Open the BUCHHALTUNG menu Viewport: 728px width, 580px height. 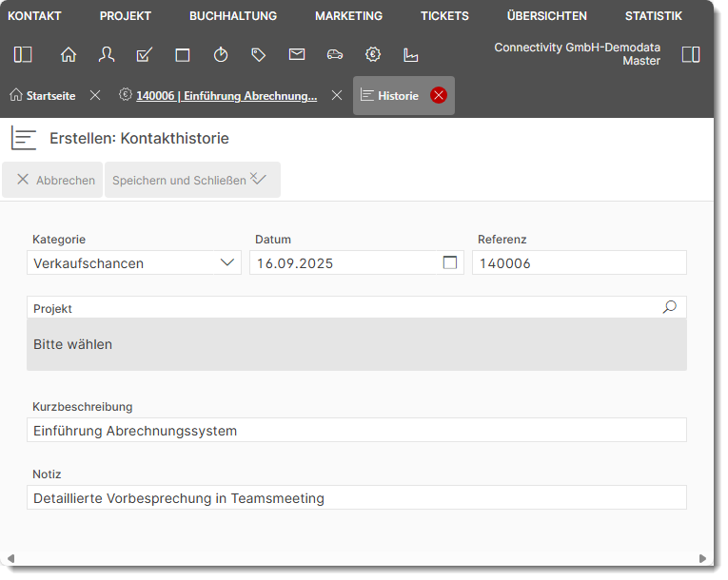[x=233, y=16]
